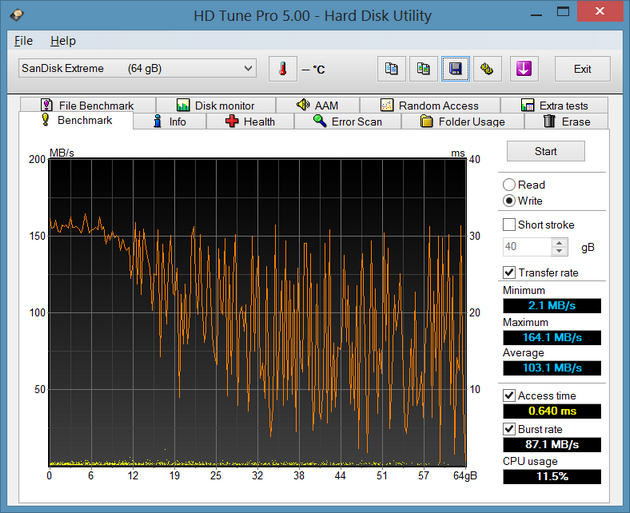Image resolution: width=630 pixels, height=513 pixels.
Task: Click the HD Tune app icon in title bar
Action: tap(17, 15)
